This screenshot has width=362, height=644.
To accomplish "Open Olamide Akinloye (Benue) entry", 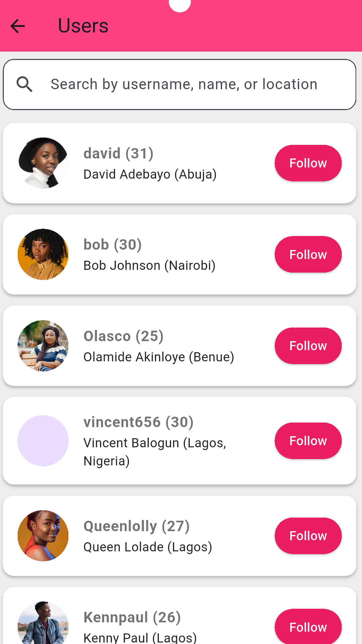I will click(159, 357).
